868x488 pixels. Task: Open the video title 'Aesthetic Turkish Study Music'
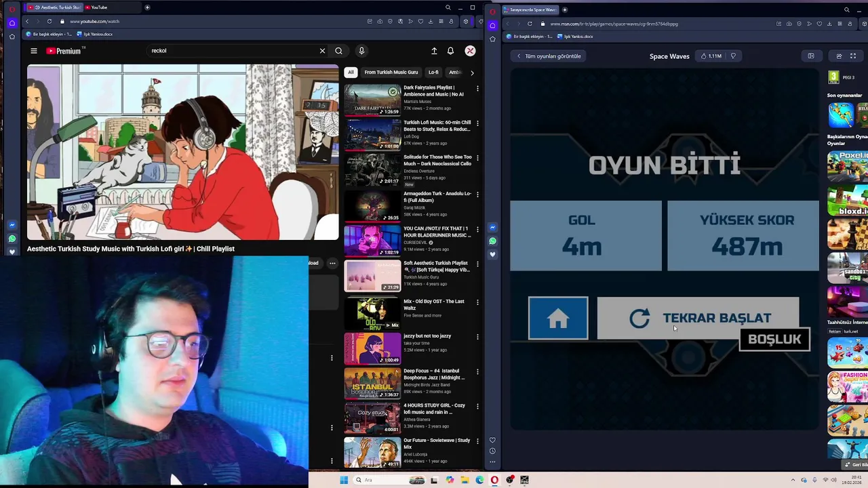[x=131, y=249]
